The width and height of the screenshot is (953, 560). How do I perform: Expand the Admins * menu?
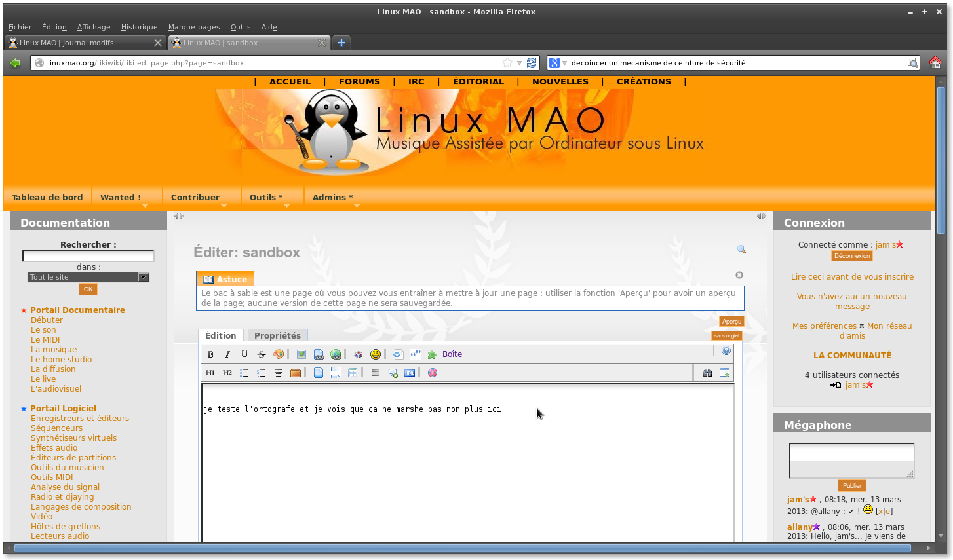[332, 198]
